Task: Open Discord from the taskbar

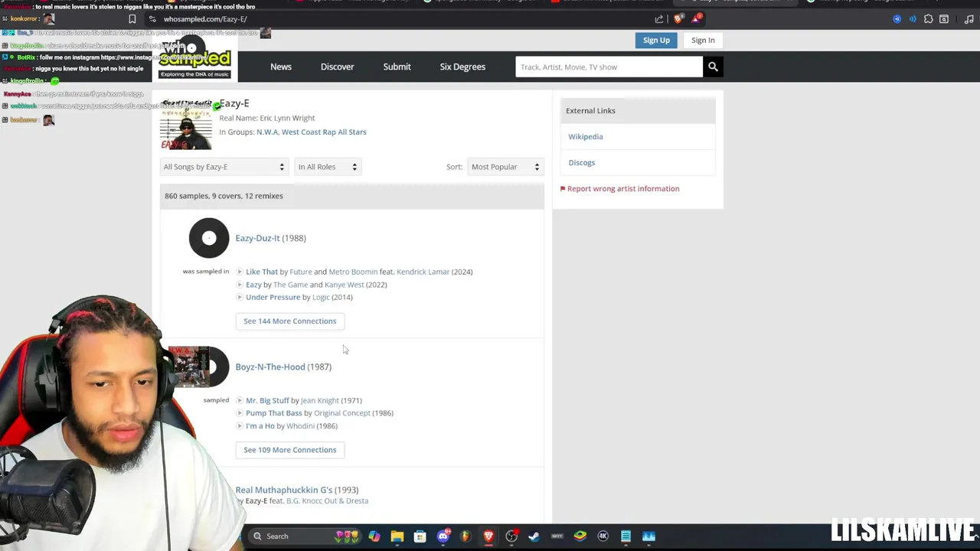Action: pyautogui.click(x=443, y=536)
